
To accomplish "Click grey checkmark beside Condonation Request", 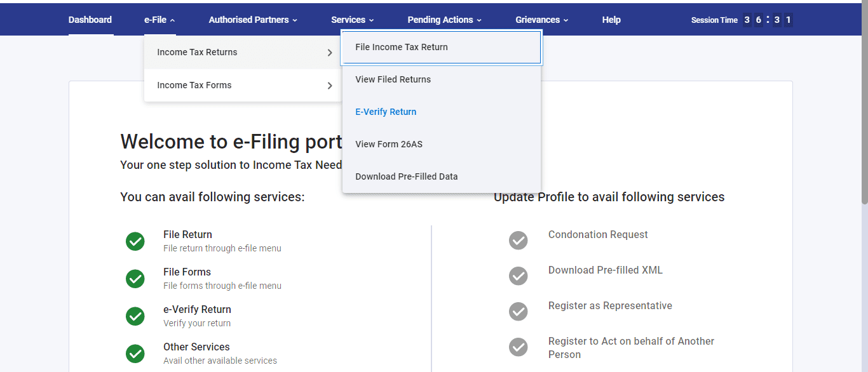I will pos(519,241).
